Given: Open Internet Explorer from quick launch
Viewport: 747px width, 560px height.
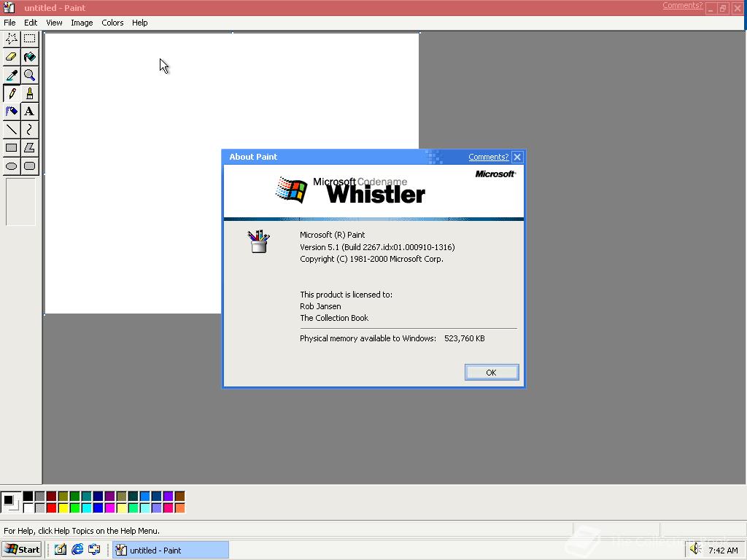Looking at the screenshot, I should click(x=77, y=550).
